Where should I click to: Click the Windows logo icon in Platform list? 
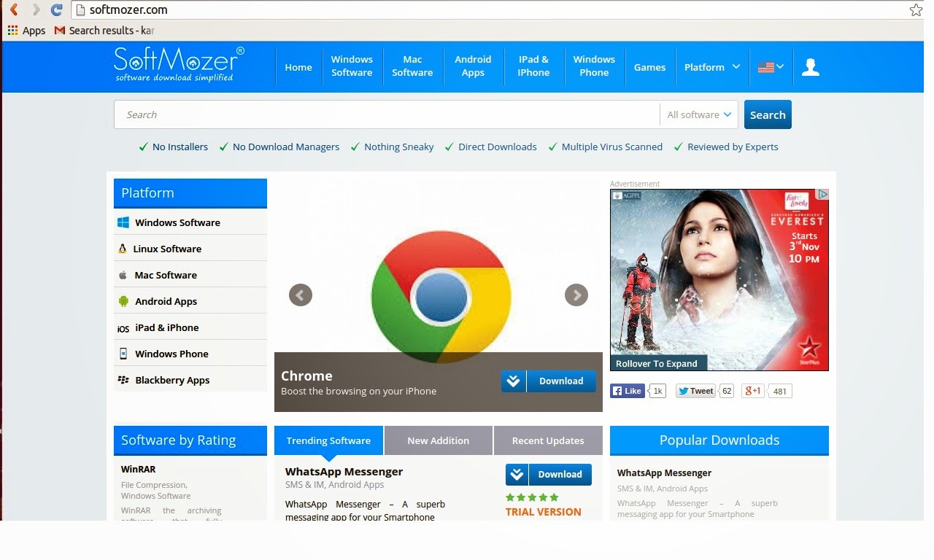(x=123, y=222)
